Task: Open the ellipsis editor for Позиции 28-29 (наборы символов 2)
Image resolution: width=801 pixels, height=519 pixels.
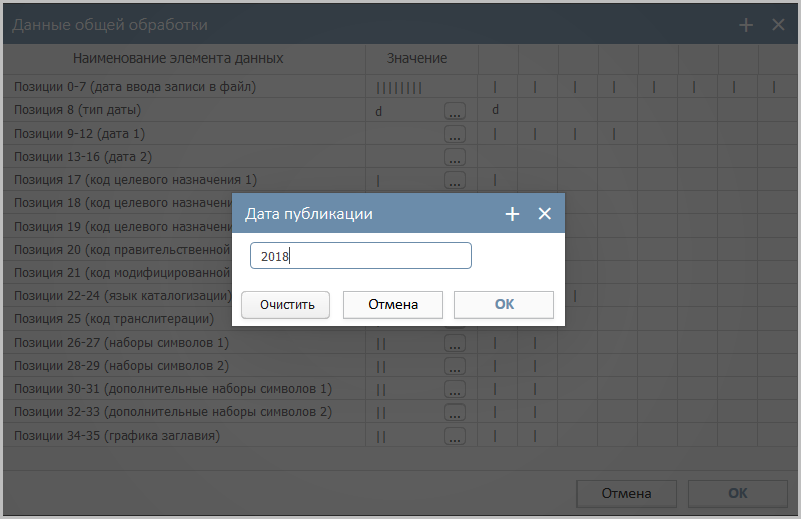Action: pos(455,366)
